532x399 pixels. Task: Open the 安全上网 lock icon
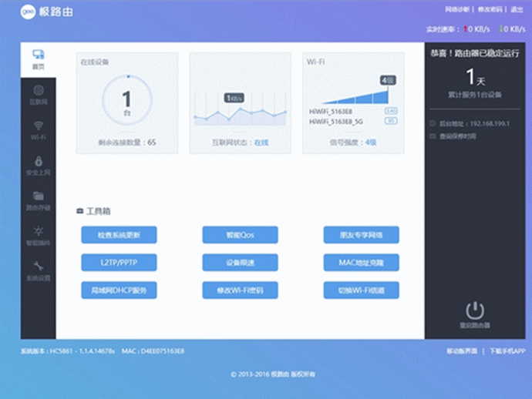pyautogui.click(x=39, y=161)
